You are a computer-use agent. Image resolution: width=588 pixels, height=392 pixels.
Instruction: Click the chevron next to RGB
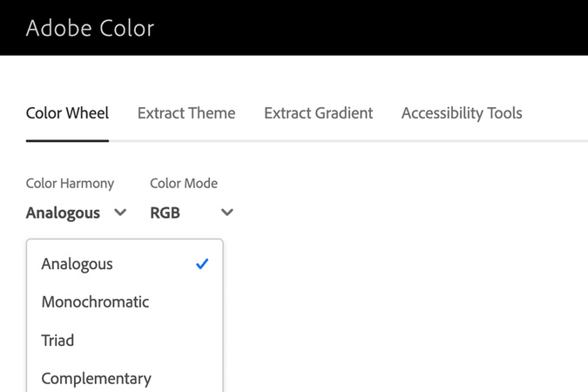226,213
